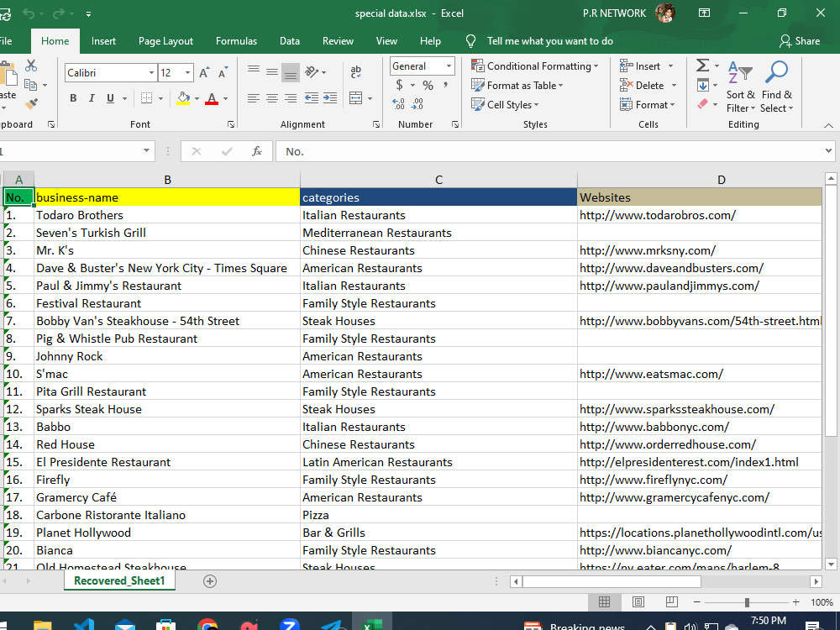Click the Wrap Text icon

355,71
